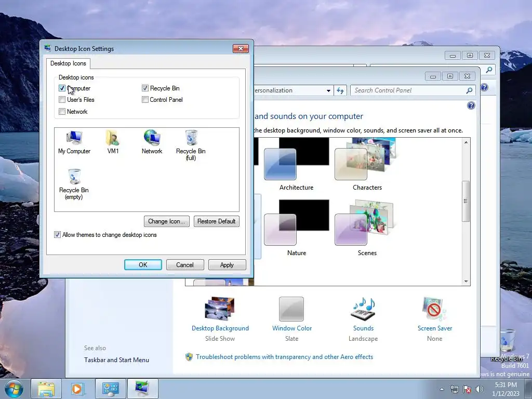Image resolution: width=532 pixels, height=399 pixels.
Task: Click the search magnifier in rear window
Action: point(489,70)
